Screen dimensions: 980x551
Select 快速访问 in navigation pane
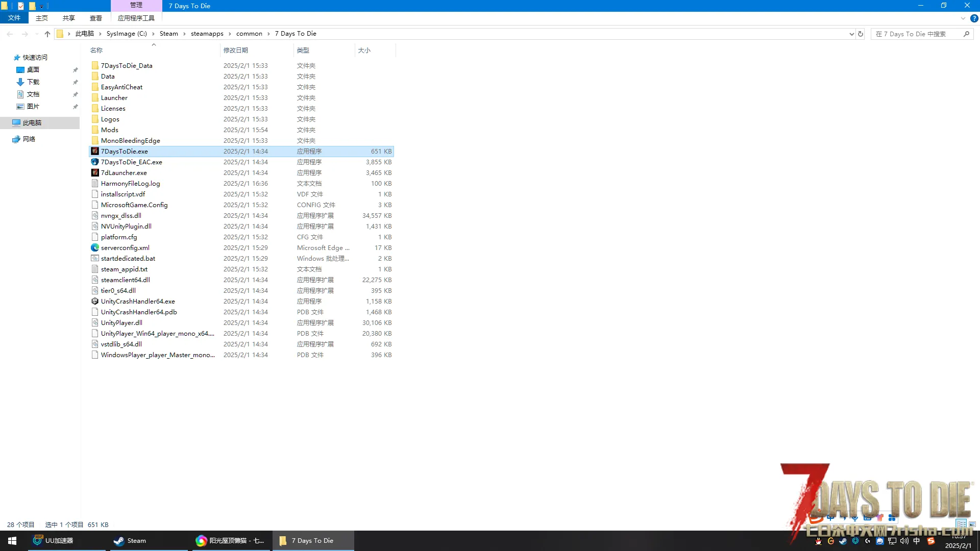(35, 58)
